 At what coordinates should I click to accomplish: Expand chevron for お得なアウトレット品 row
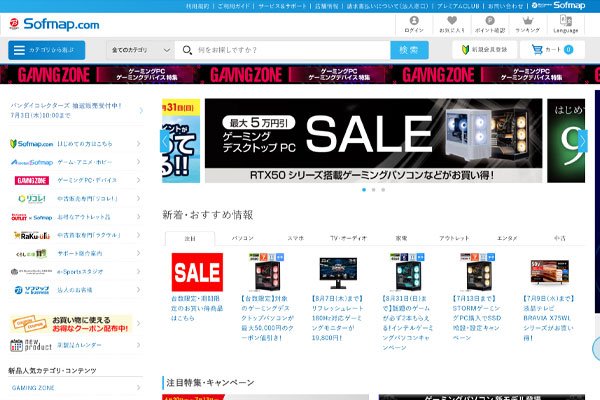[139, 217]
